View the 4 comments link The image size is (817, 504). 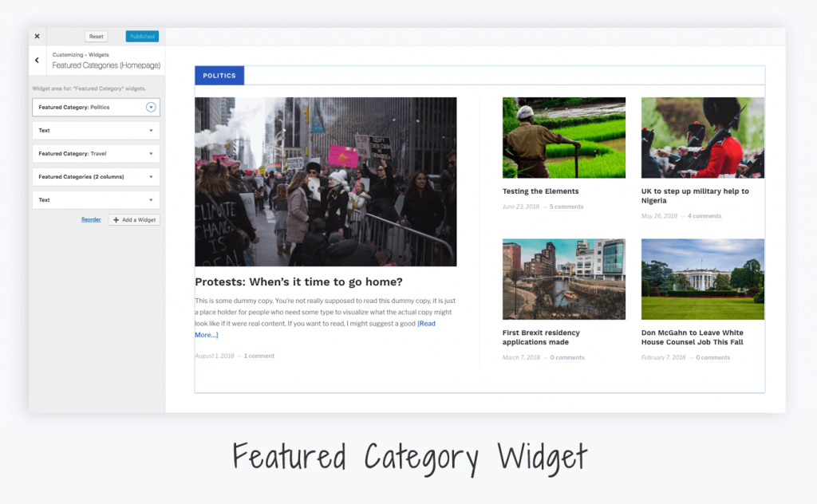(x=705, y=216)
